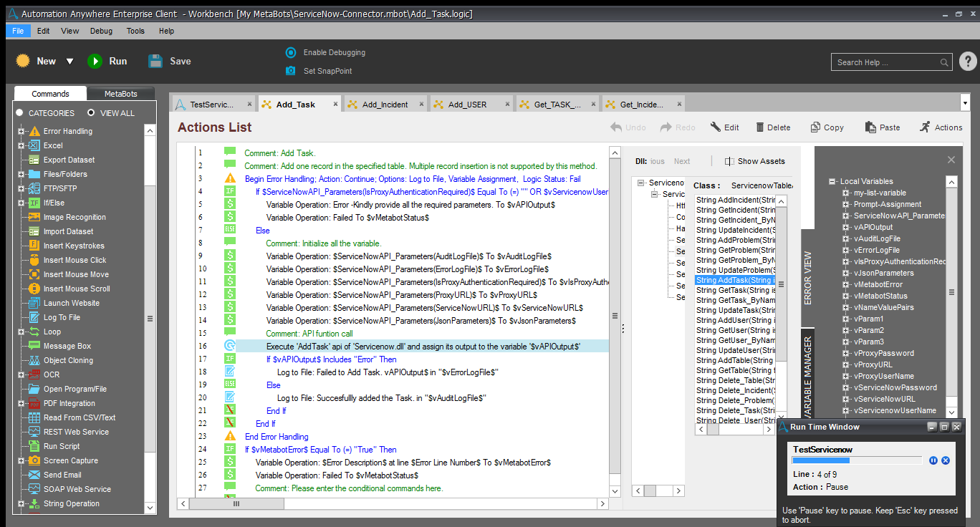The image size is (980, 527).
Task: Switch to the Add_Incident tab
Action: [385, 105]
